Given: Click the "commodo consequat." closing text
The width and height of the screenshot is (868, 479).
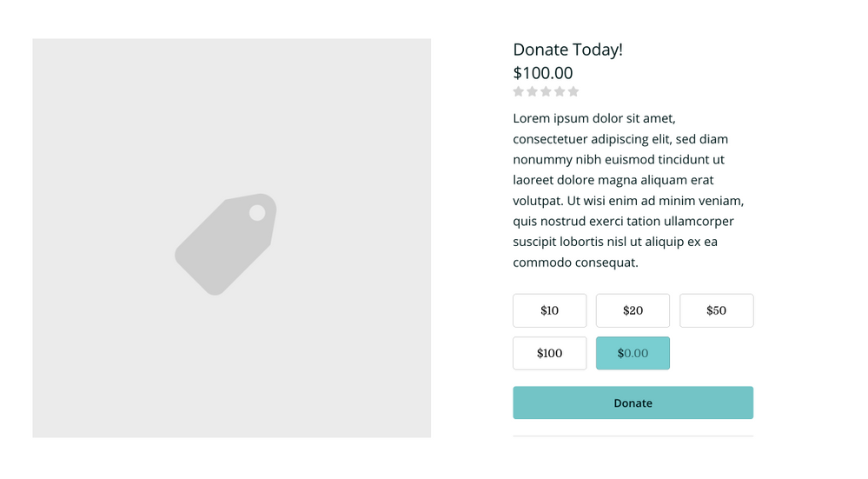Looking at the screenshot, I should coord(575,263).
